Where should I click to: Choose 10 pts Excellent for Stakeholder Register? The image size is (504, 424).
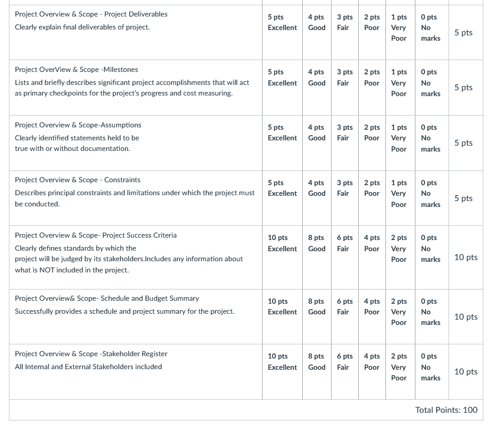(282, 372)
